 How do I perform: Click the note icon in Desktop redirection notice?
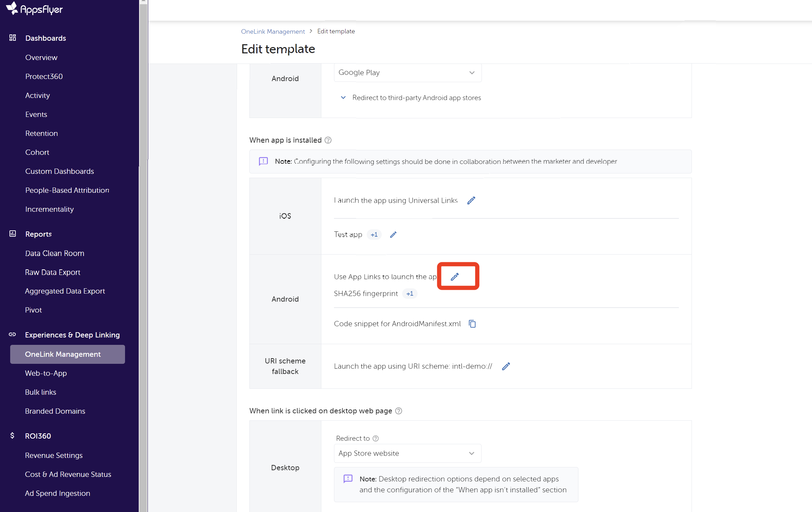pos(348,479)
